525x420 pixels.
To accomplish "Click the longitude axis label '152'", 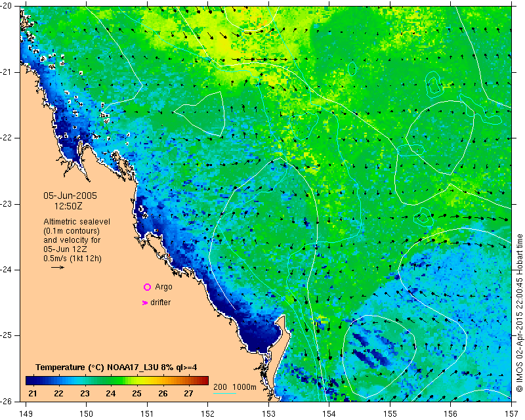I will click(208, 414).
